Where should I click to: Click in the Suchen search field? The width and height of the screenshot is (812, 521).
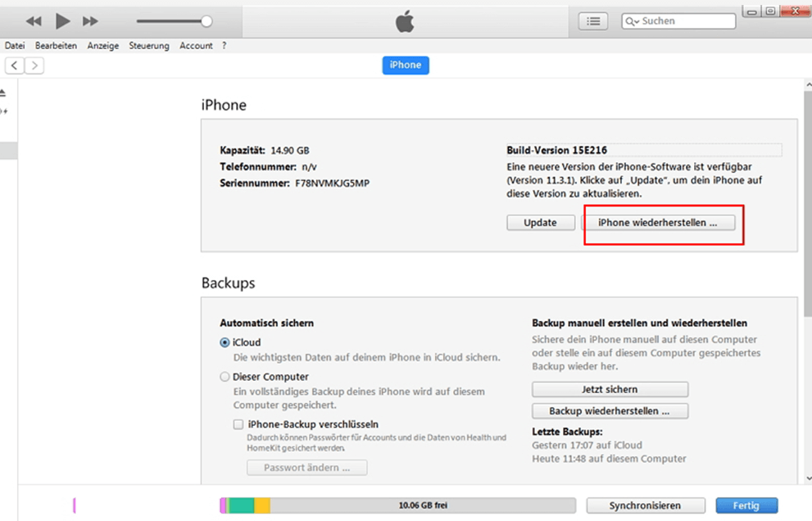coord(684,21)
